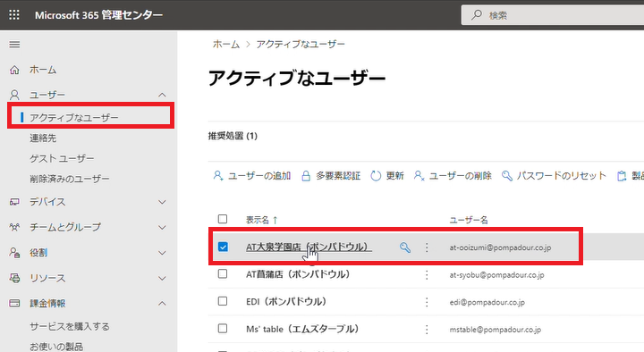Open お使いの製品 in sidebar
Screen dimensions: 644x352
(56, 347)
